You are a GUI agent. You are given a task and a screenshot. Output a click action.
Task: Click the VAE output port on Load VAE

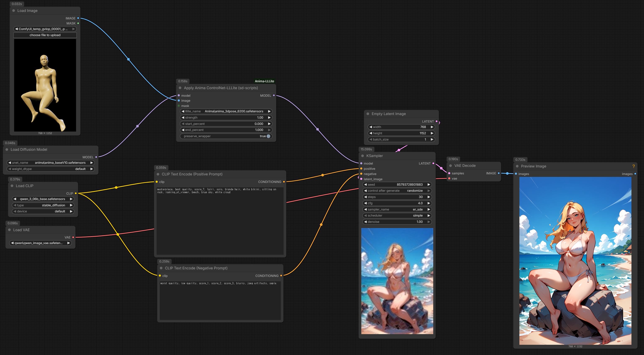coord(73,237)
